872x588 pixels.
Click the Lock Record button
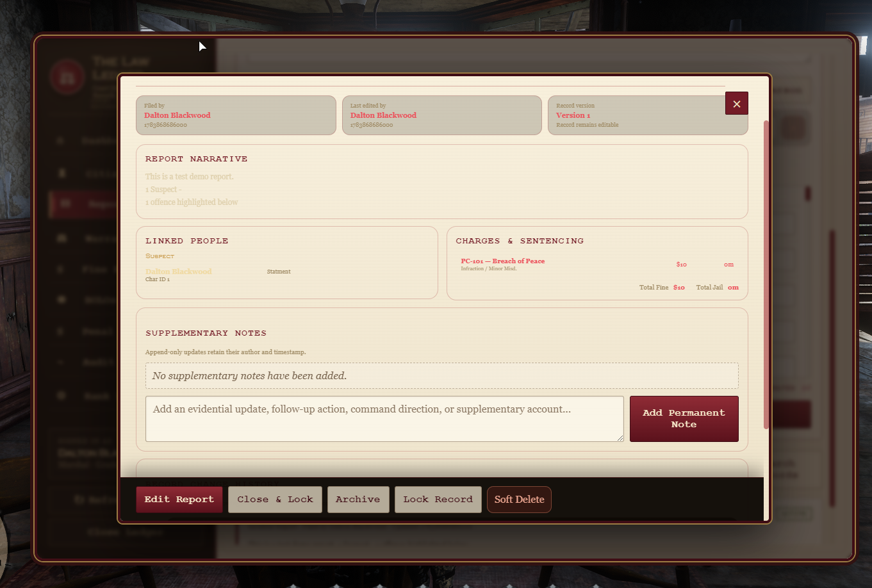pos(438,500)
